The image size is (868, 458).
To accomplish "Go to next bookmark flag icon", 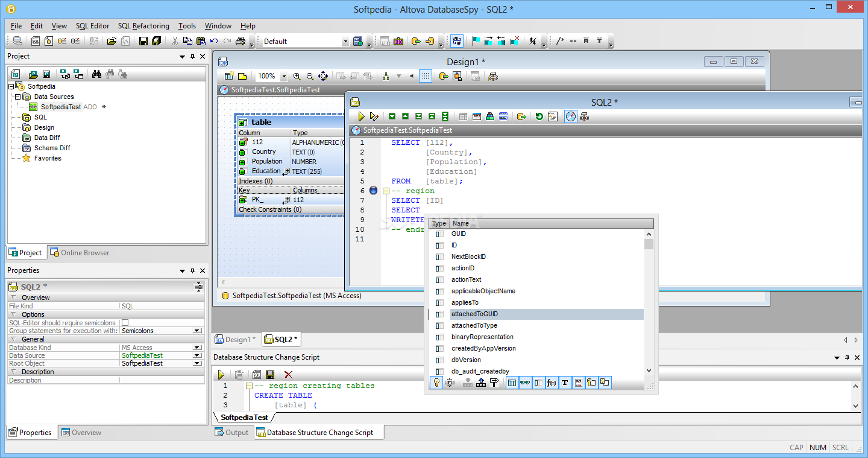I will click(x=488, y=41).
